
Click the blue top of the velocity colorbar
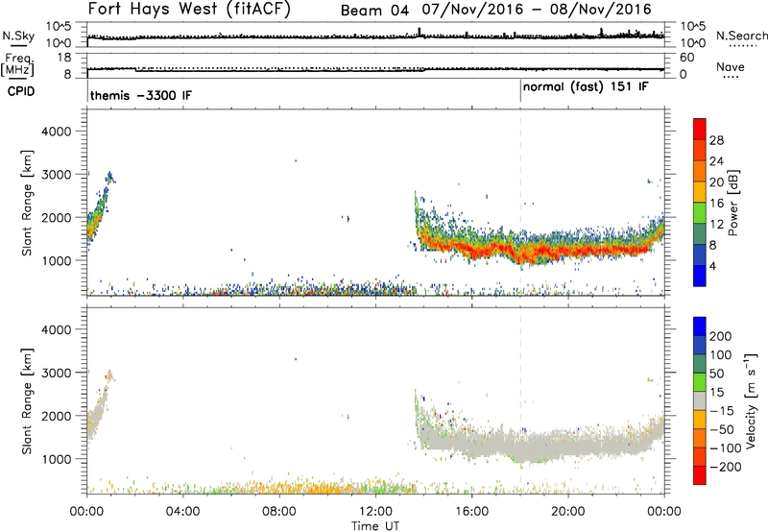coord(700,326)
